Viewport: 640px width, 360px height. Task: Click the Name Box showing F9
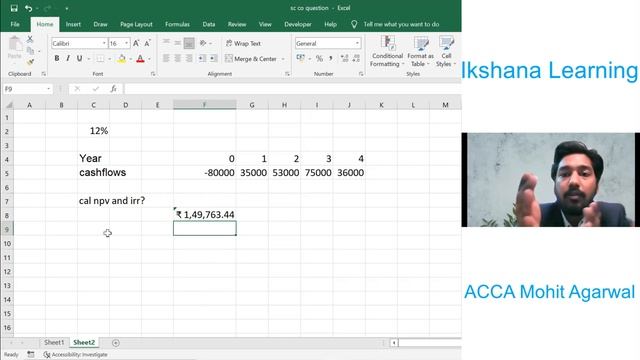pyautogui.click(x=27, y=89)
